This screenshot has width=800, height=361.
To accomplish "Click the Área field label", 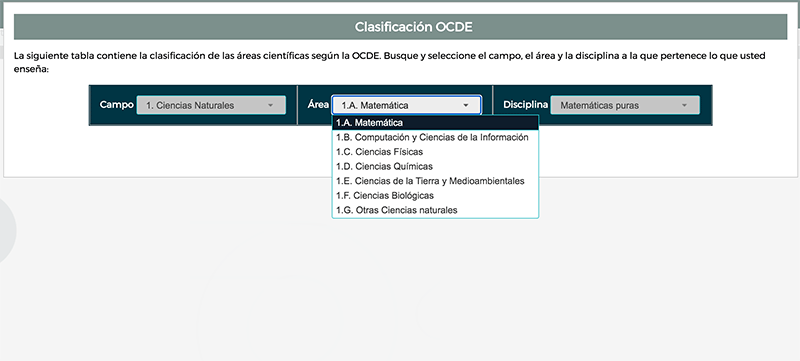I will (318, 105).
